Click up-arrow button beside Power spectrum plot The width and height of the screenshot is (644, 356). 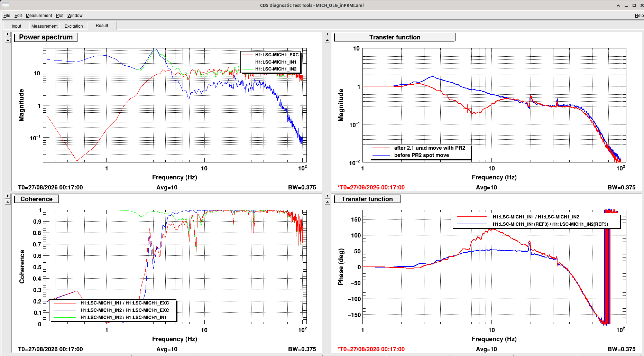point(8,40)
